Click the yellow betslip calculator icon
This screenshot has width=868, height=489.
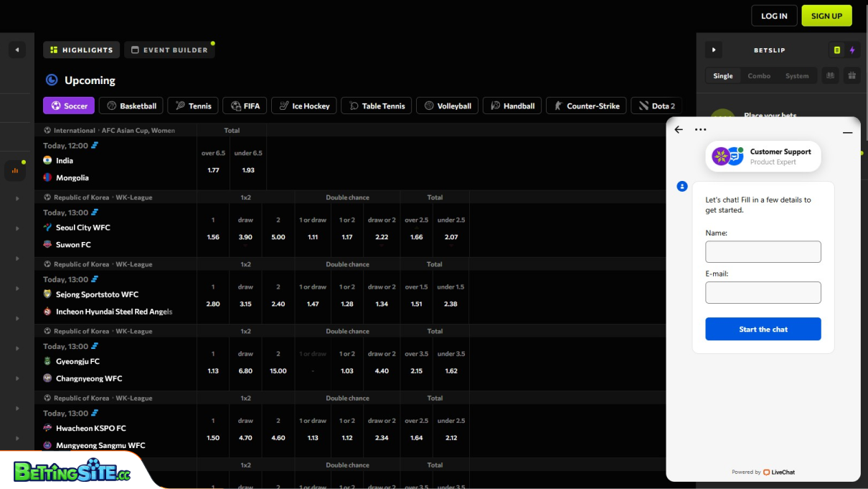click(x=836, y=50)
